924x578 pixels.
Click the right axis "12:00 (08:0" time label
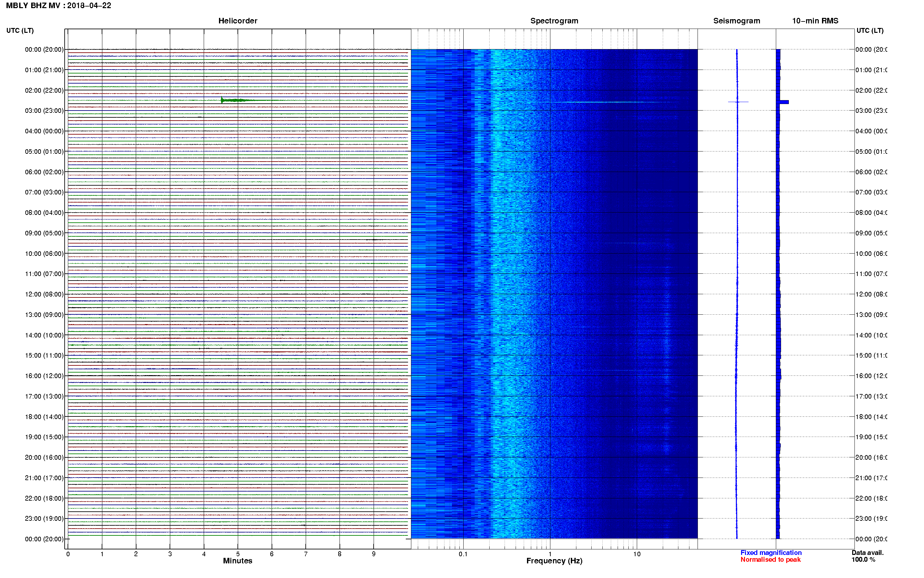(871, 294)
